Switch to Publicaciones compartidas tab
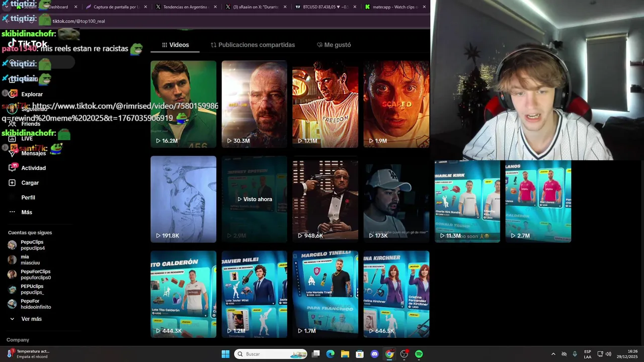Image resolution: width=644 pixels, height=362 pixels. point(253,45)
